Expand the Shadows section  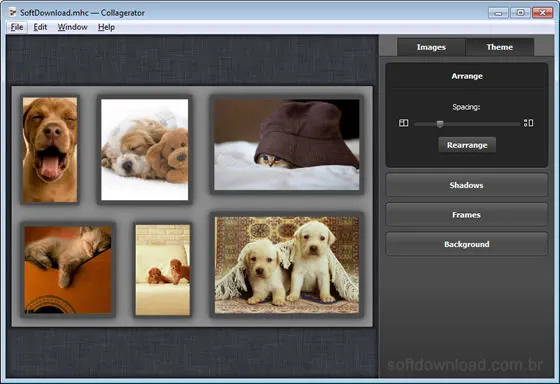466,185
